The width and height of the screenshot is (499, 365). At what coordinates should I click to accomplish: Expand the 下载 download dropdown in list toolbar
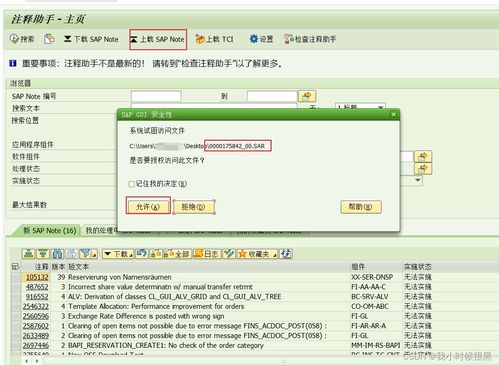(x=118, y=254)
